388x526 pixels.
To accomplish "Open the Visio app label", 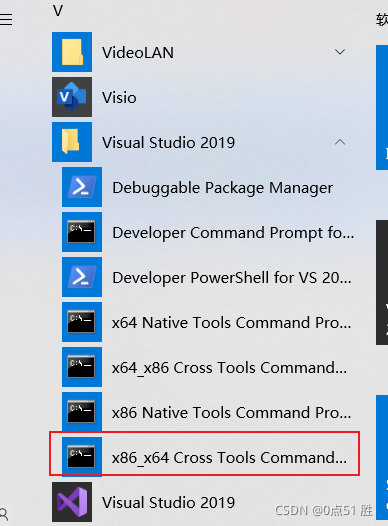I will (119, 98).
